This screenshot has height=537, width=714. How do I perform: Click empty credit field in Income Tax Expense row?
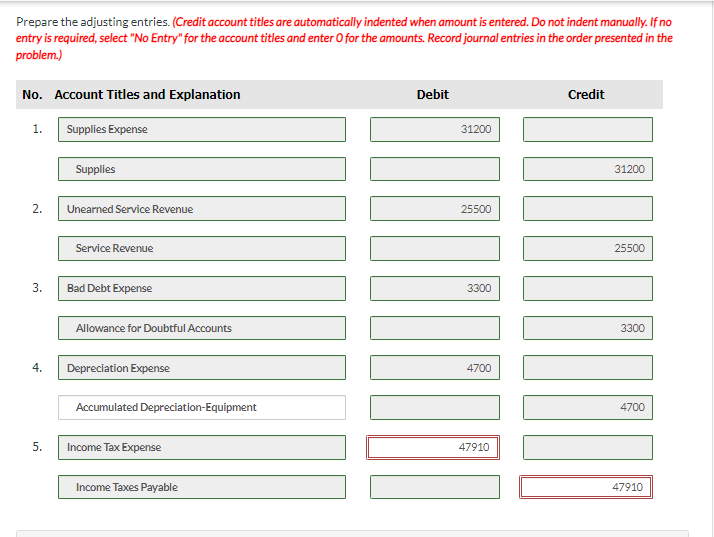(588, 447)
